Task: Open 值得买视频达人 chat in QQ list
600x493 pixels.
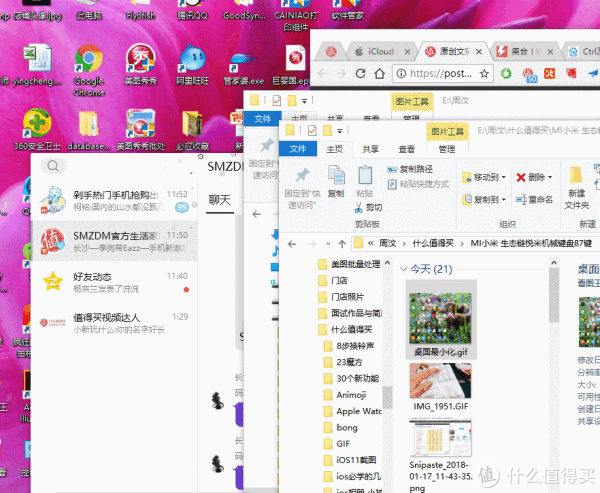Action: click(114, 323)
